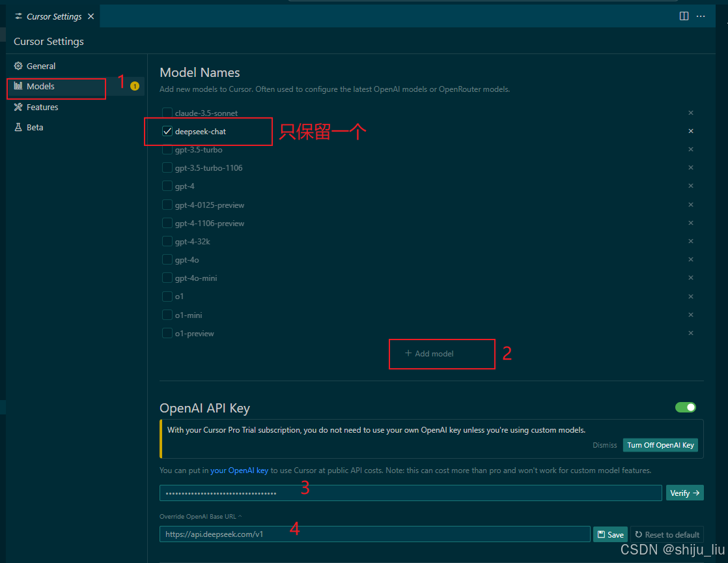728x563 pixels.
Task: Uncheck the deepseek-chat model checkbox
Action: 167,132
